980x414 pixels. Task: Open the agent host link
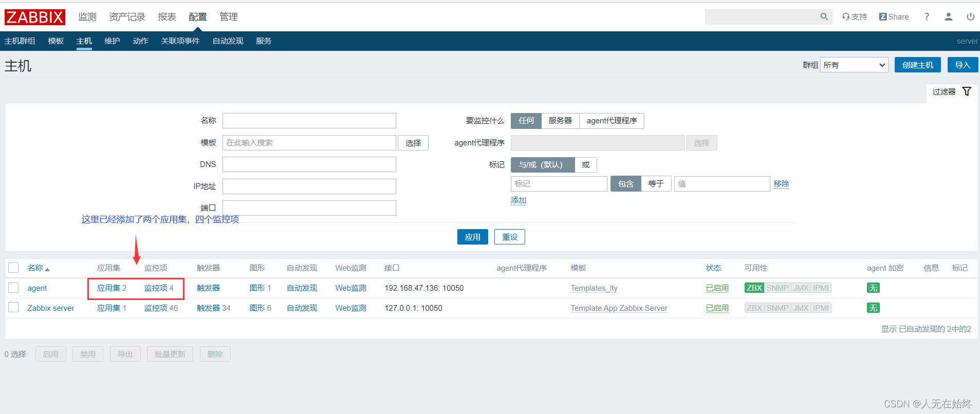pyautogui.click(x=37, y=288)
